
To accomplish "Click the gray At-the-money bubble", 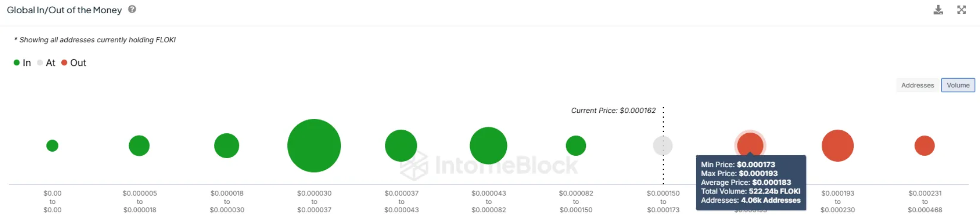I will pos(663,145).
